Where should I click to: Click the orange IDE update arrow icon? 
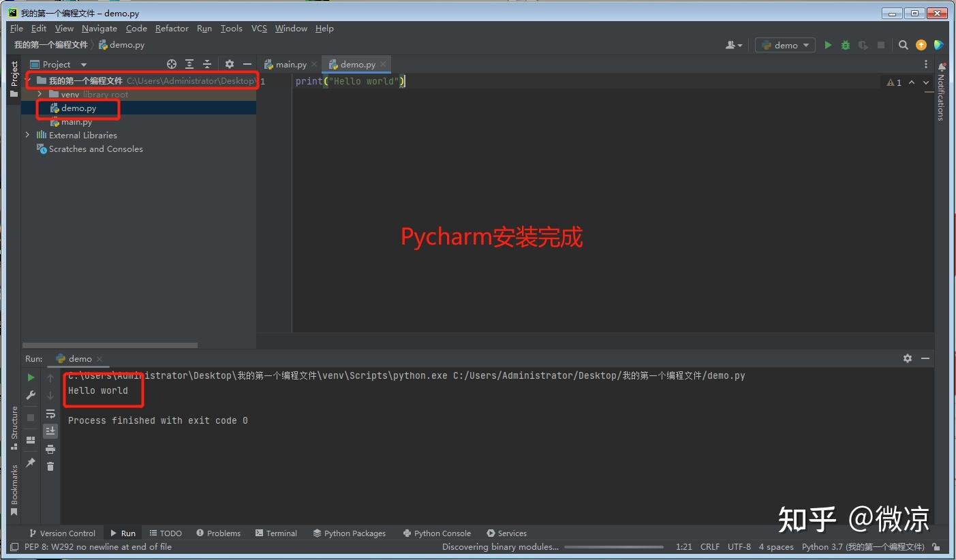(921, 45)
